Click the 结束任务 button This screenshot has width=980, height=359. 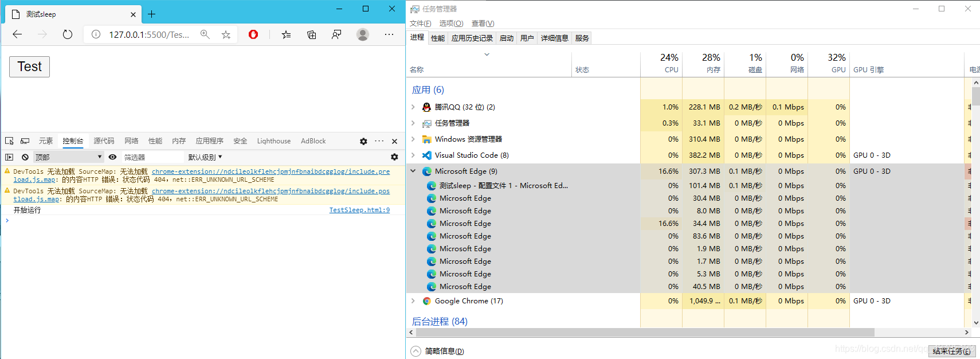952,351
